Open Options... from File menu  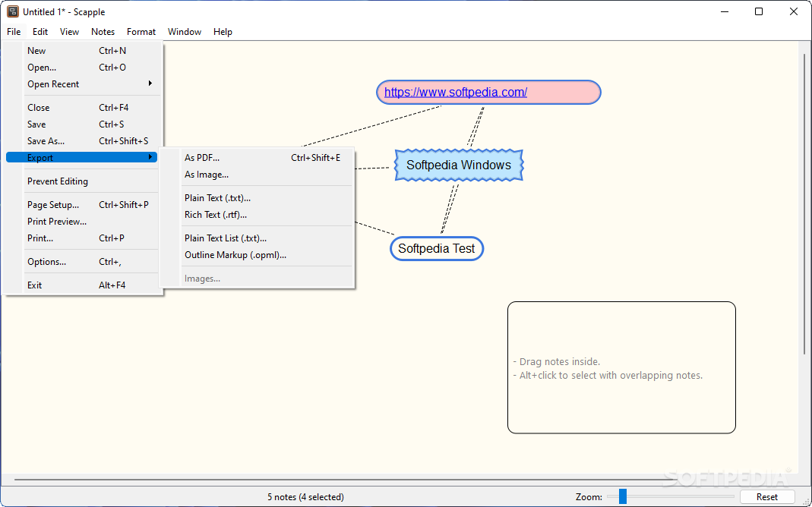(x=82, y=262)
